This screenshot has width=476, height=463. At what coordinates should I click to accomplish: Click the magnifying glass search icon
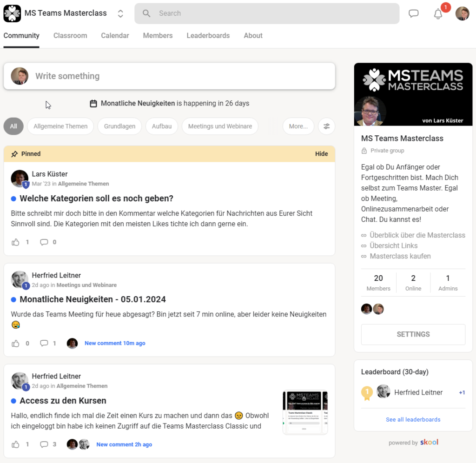click(x=146, y=13)
